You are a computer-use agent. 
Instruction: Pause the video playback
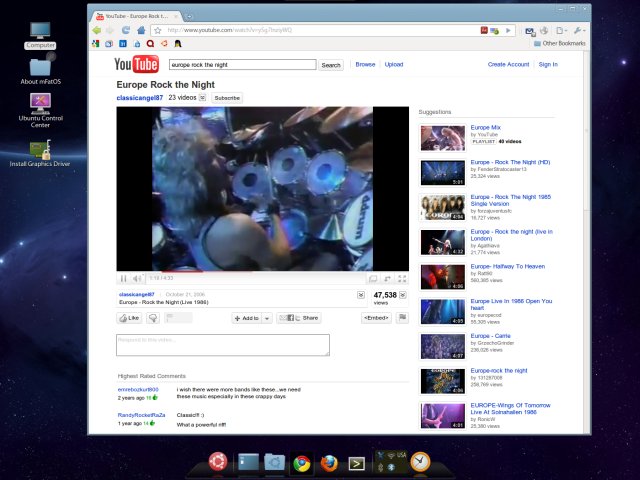(x=124, y=278)
